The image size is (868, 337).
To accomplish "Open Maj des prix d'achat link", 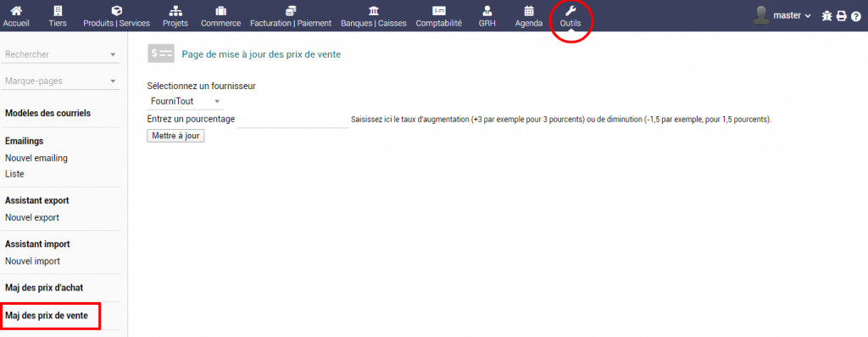I will 44,288.
